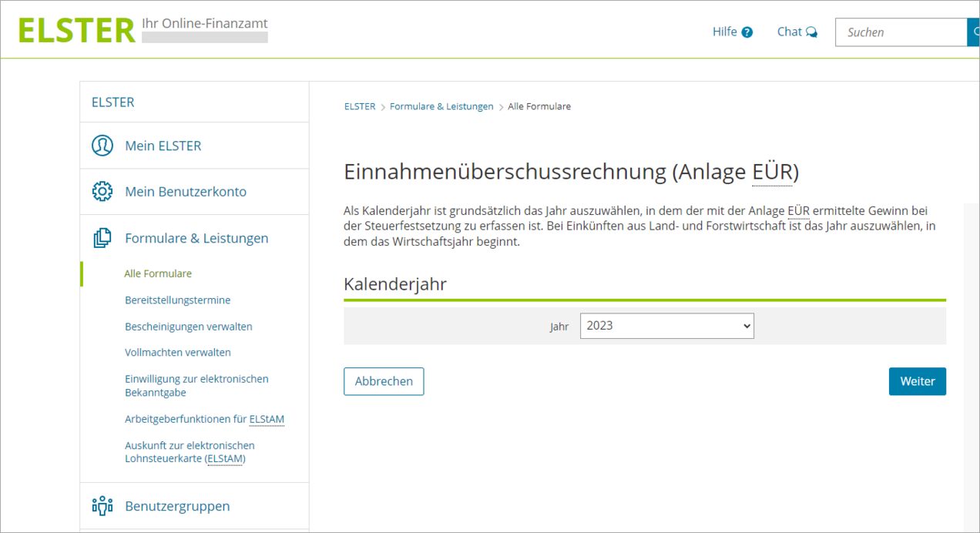Image resolution: width=980 pixels, height=533 pixels.
Task: Click the search magnifier button
Action: pyautogui.click(x=973, y=32)
